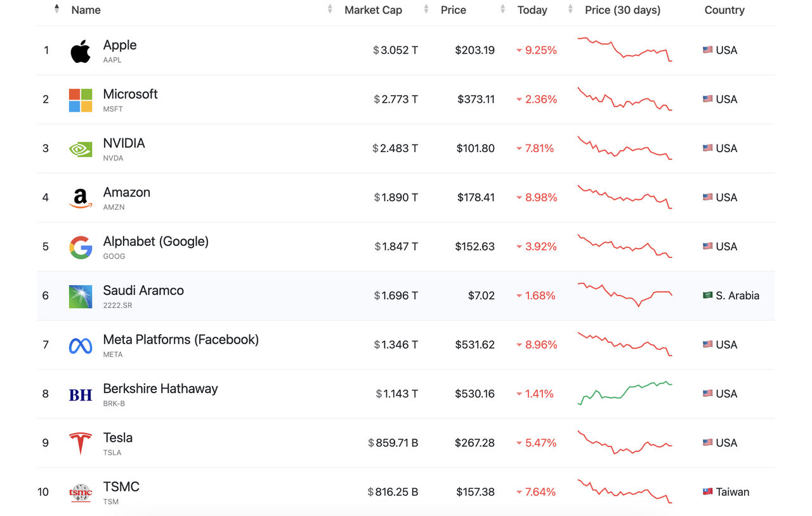
Task: Click Apple's 30-day price sparkline
Action: tap(625, 49)
